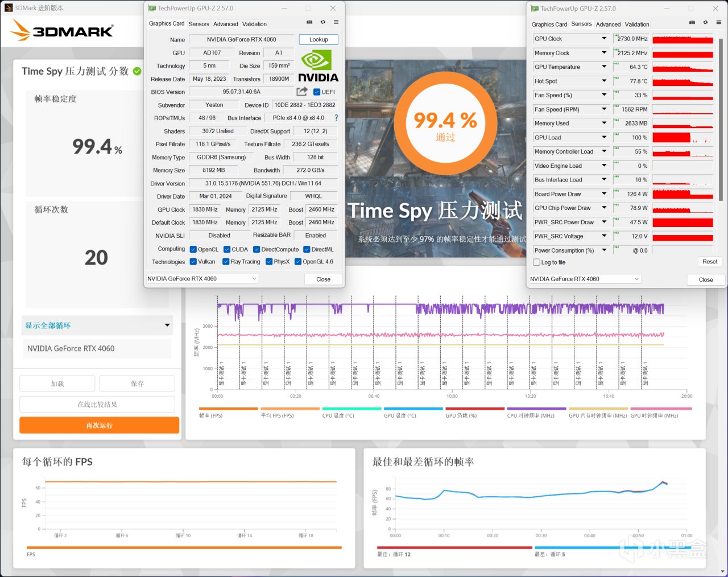Toggle the CUDA checkbox

(x=227, y=249)
